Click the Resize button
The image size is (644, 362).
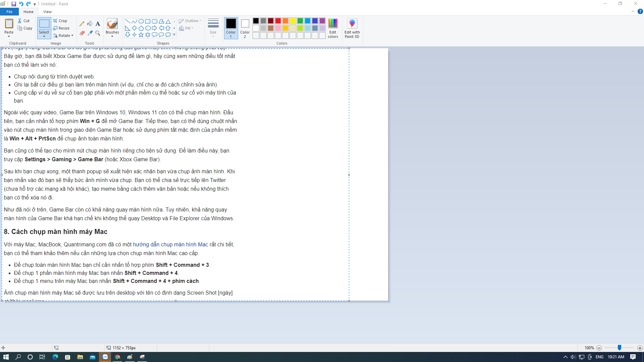point(61,28)
